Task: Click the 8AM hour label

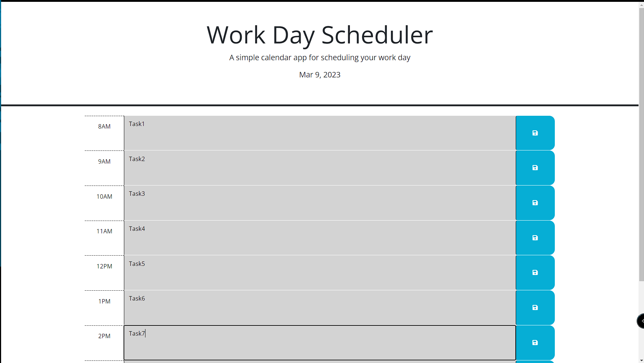Action: click(x=104, y=127)
